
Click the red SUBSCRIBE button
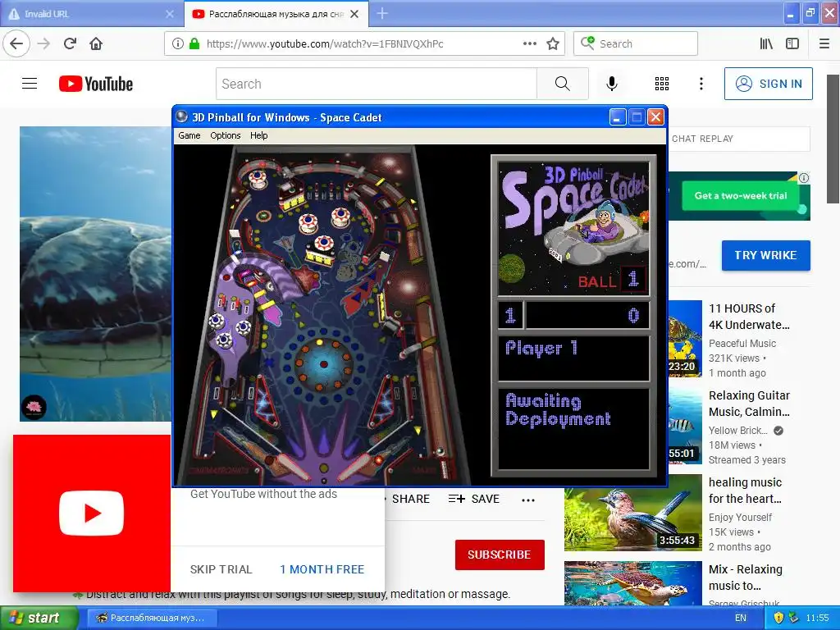[500, 555]
